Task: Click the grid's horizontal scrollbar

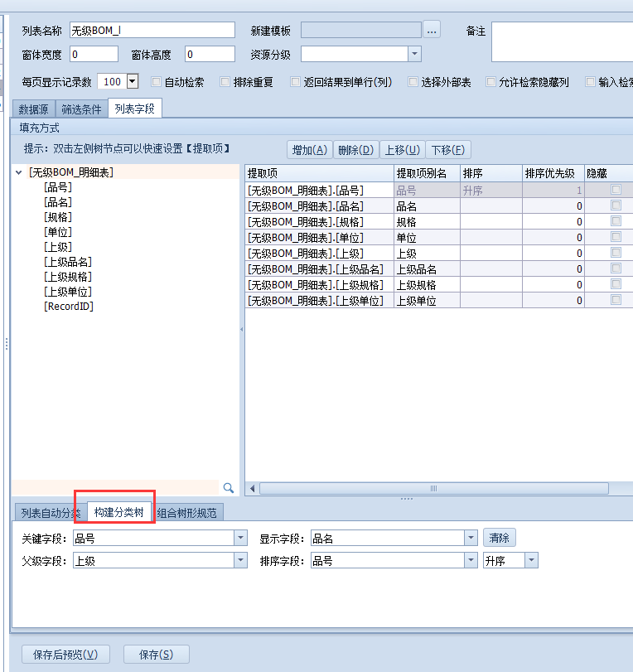Action: [432, 489]
